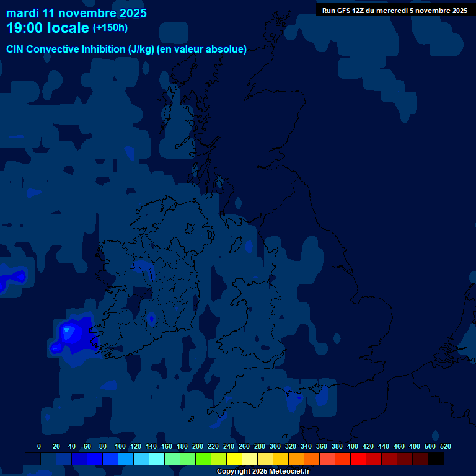Click the CIN Convective Inhibition title

126,50
